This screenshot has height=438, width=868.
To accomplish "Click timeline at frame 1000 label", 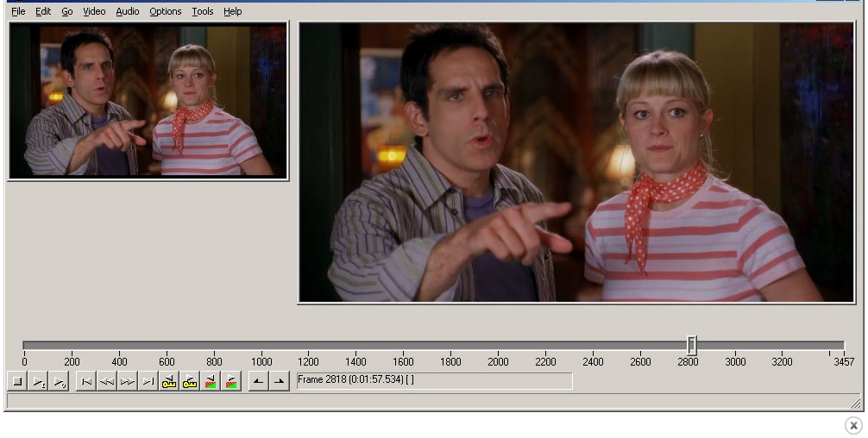I will 261,361.
